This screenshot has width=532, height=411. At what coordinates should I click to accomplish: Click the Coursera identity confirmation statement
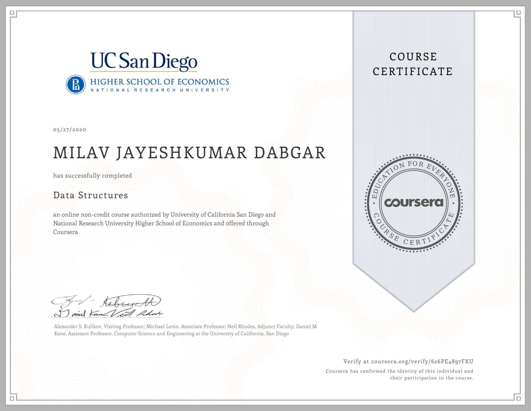pyautogui.click(x=399, y=375)
